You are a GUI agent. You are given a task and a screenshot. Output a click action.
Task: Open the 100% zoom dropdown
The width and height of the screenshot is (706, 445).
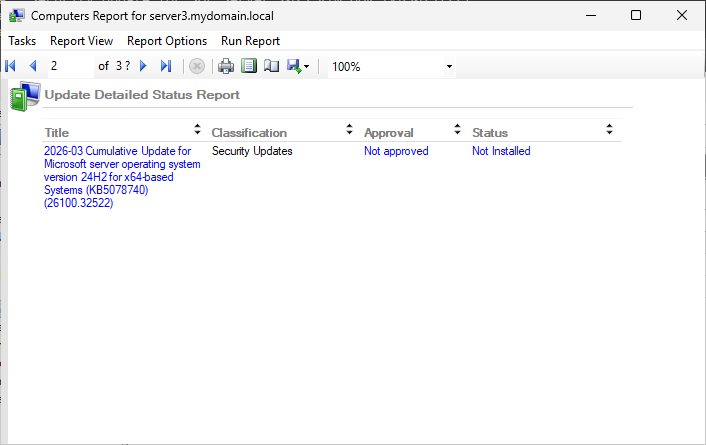tap(449, 67)
